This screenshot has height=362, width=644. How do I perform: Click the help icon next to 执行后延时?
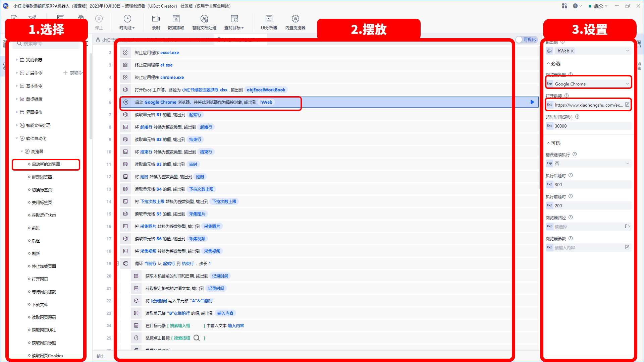571,175
